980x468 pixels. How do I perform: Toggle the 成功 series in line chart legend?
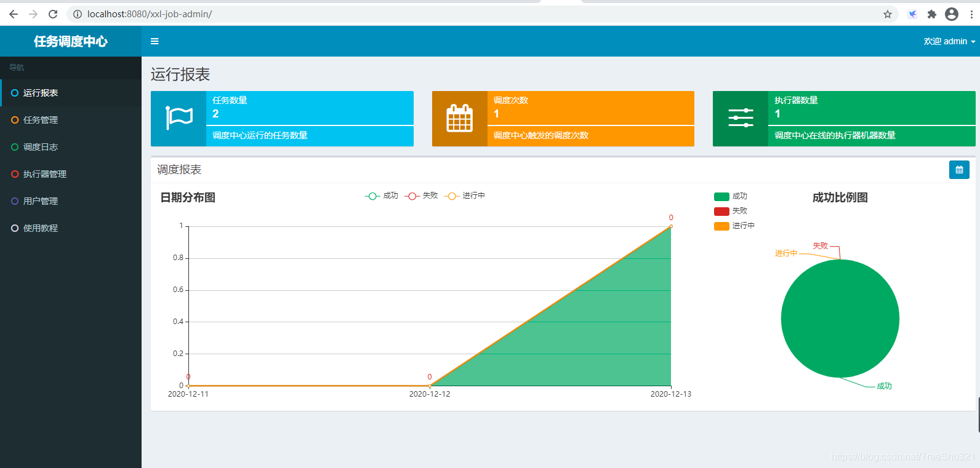[382, 196]
